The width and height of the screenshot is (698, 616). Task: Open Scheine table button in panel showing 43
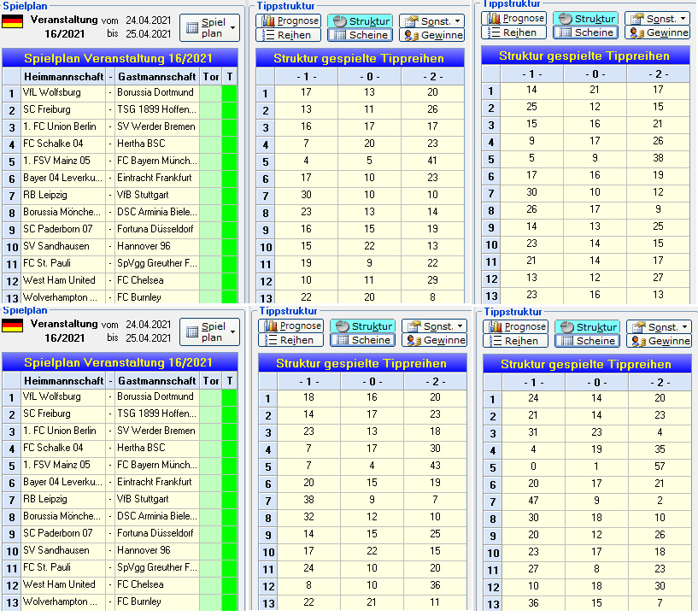pyautogui.click(x=363, y=340)
